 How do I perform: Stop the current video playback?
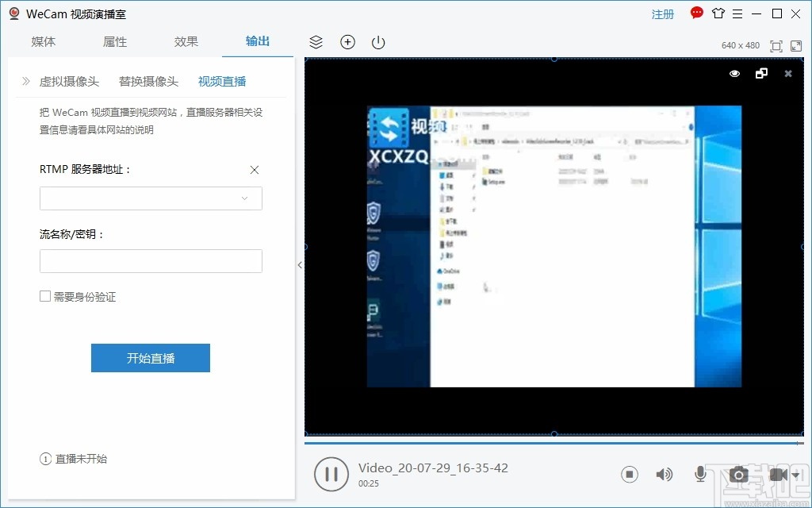pos(630,474)
